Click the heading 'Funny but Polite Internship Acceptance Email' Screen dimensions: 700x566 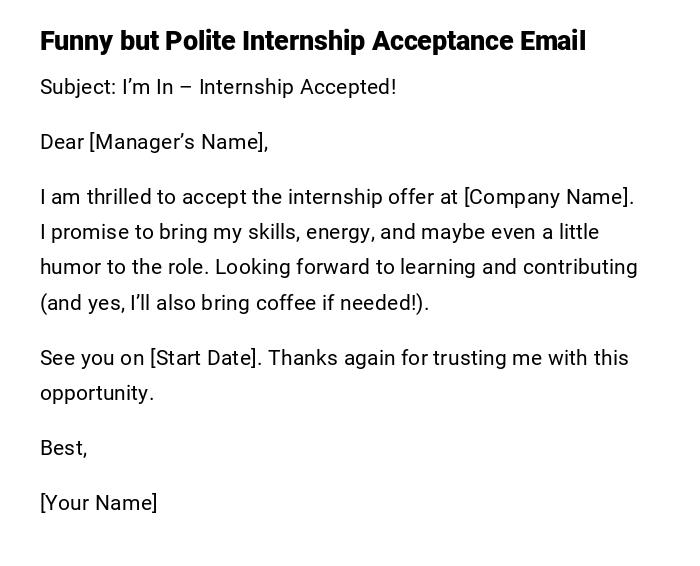(312, 42)
